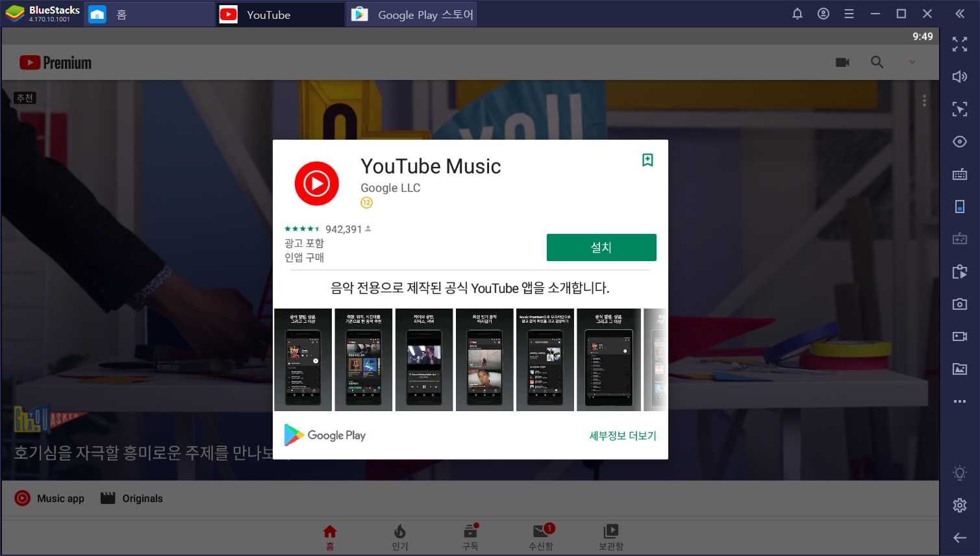Click the Originals chip

[x=132, y=498]
